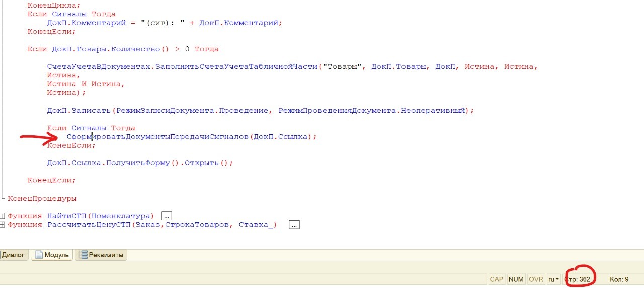Click the NUM status bar indicator
Screen dimensions: 644x288
coord(516,279)
